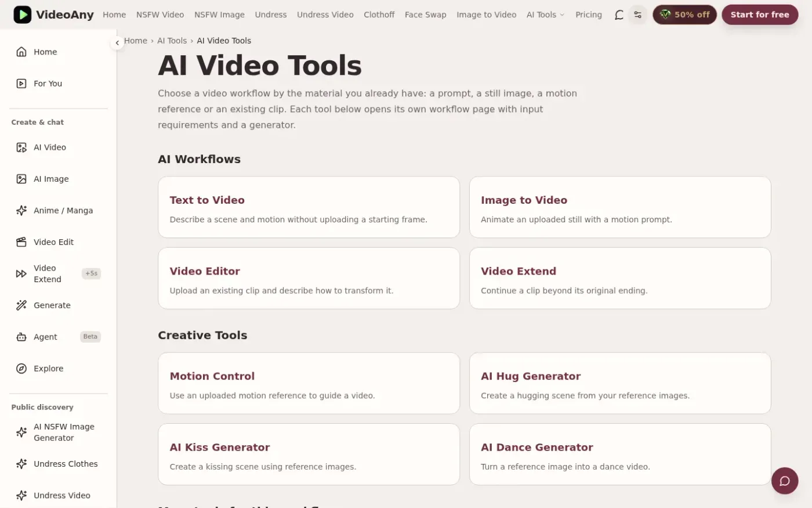
Task: Click the Home breadcrumb link
Action: 136,41
